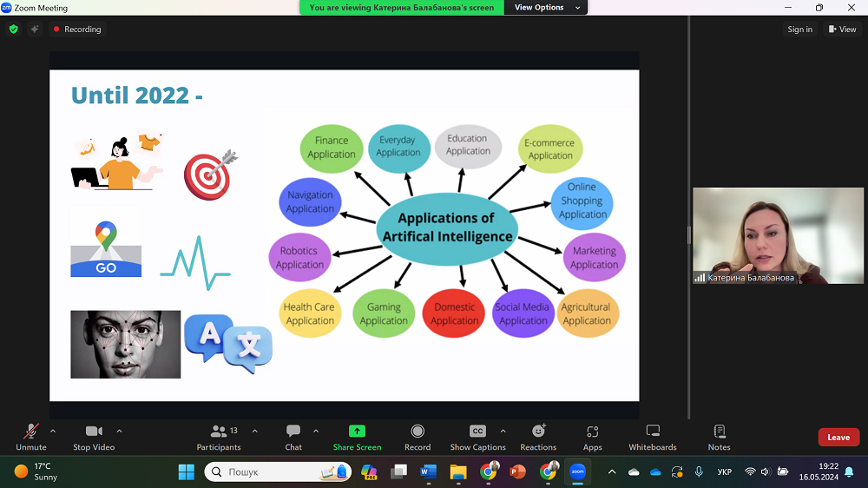The image size is (868, 488).
Task: Toggle Stop Video camera button
Action: [93, 437]
